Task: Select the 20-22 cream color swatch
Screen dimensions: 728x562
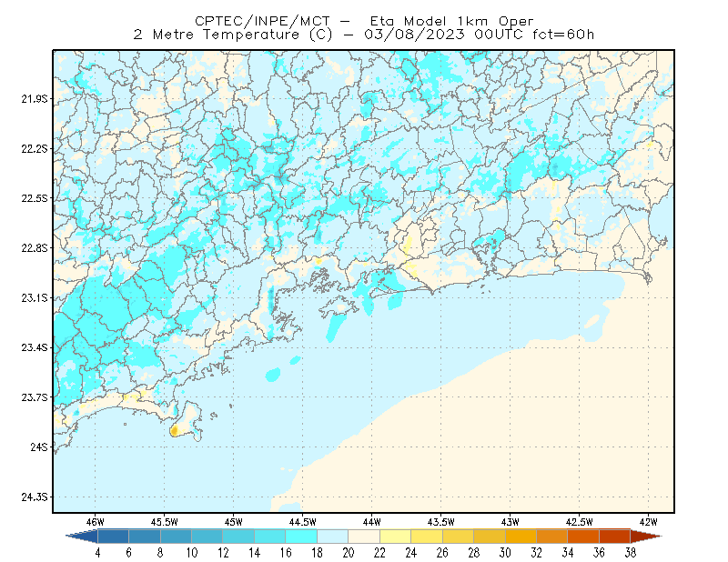Action: tap(364, 537)
